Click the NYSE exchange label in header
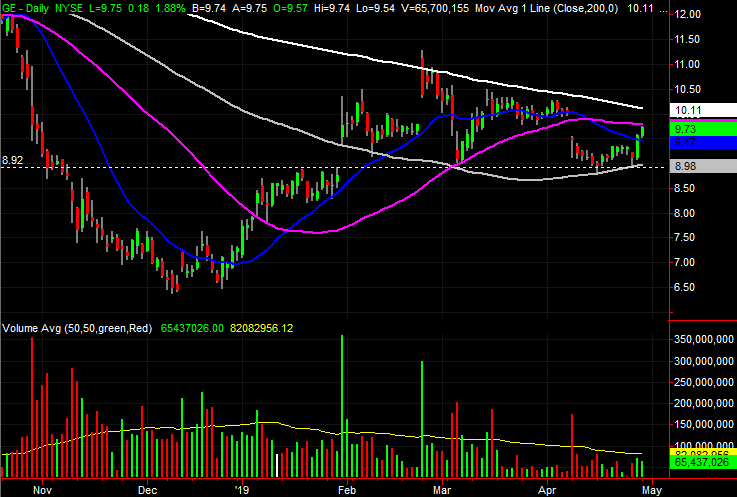 69,8
